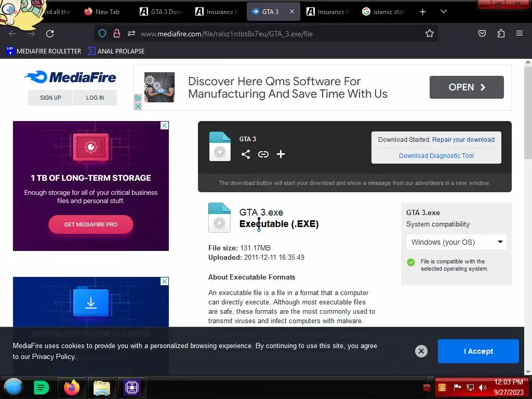Switch to the islamic stat Google tab
This screenshot has width=532, height=399.
384,11
